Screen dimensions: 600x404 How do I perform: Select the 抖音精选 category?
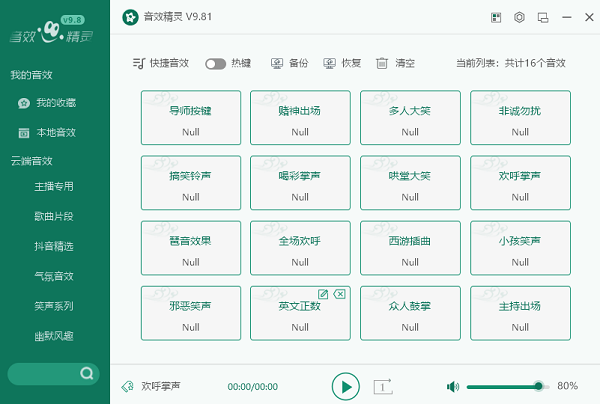[54, 246]
